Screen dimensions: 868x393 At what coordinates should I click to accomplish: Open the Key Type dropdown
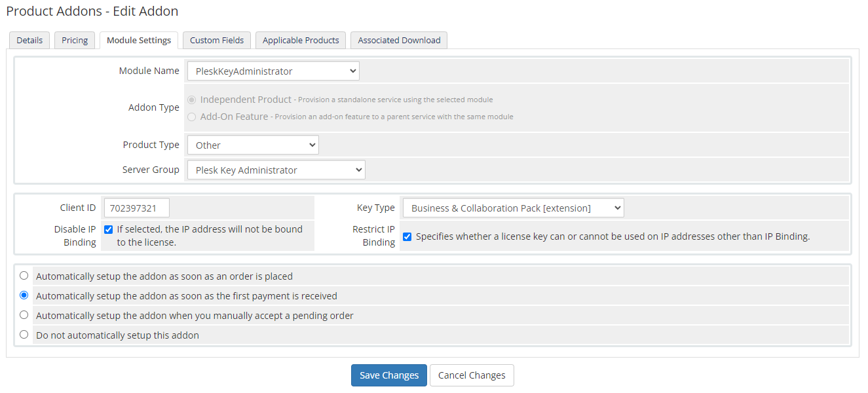point(513,207)
